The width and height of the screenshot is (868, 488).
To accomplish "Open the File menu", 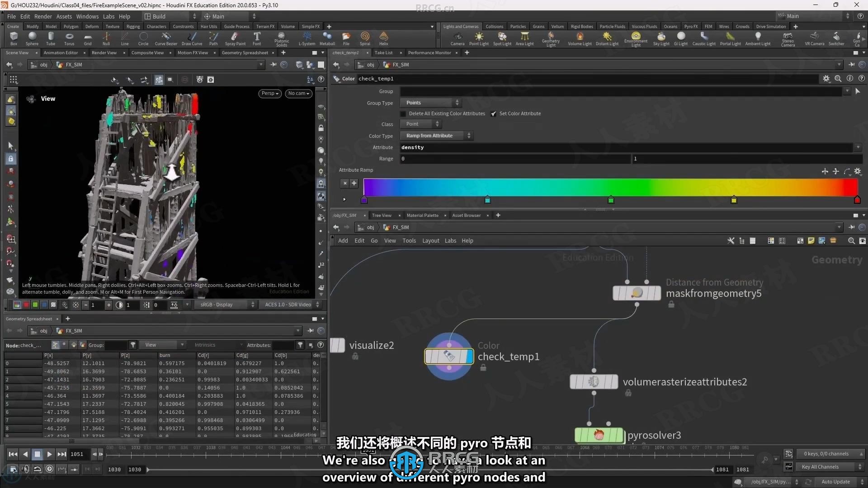I will click(x=11, y=16).
